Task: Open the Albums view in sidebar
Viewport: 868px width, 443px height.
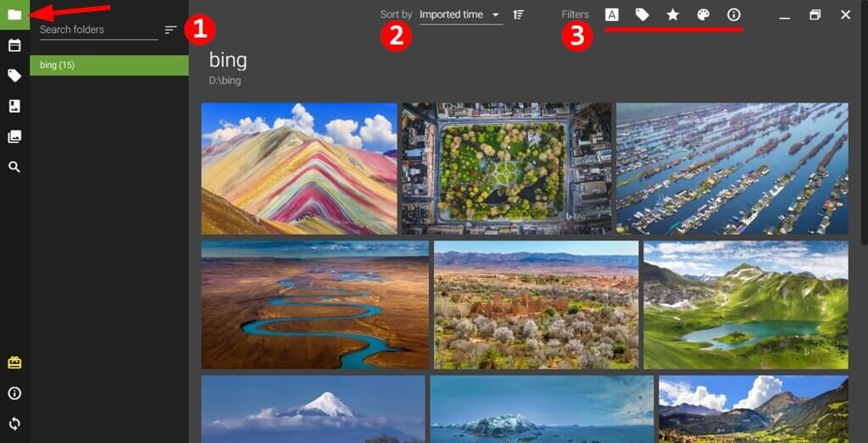Action: tap(14, 136)
